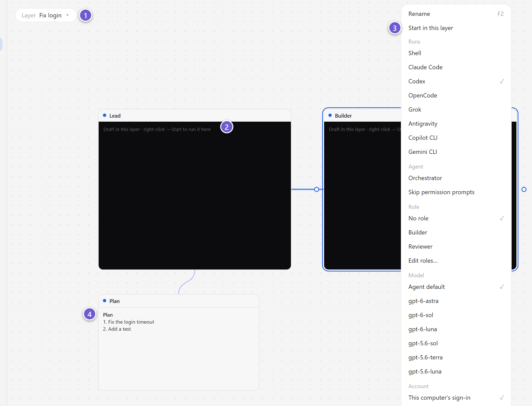Choose the gpt-6-sol model

pyautogui.click(x=456, y=315)
